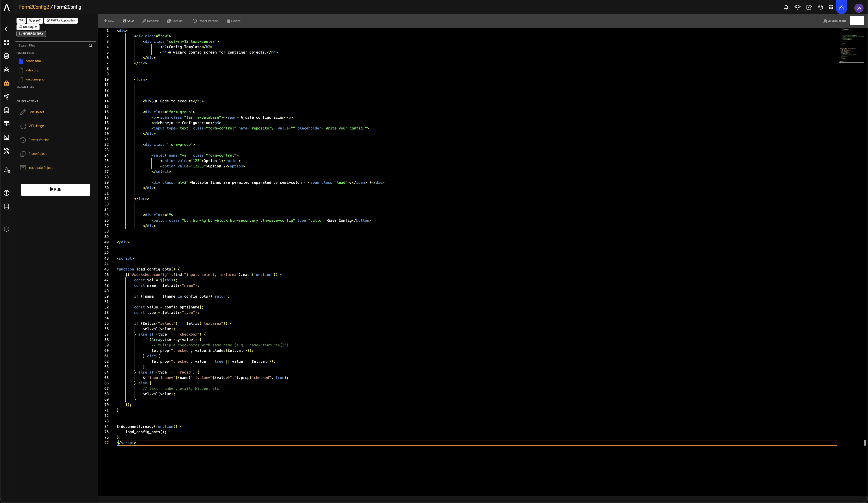Viewport: 868px width, 503px height.
Task: Click Save as... in the editor toolbar
Action: [176, 21]
